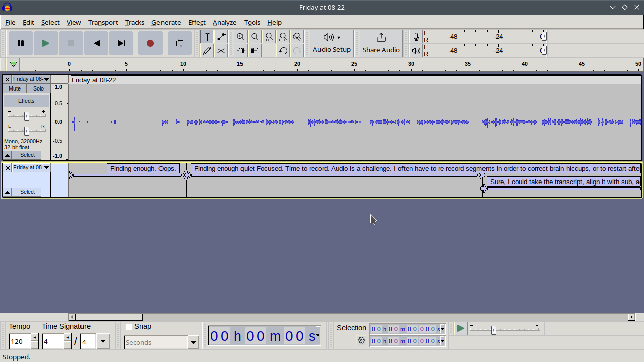Skip to end of the project
Screen dimensions: 644x362
121,43
